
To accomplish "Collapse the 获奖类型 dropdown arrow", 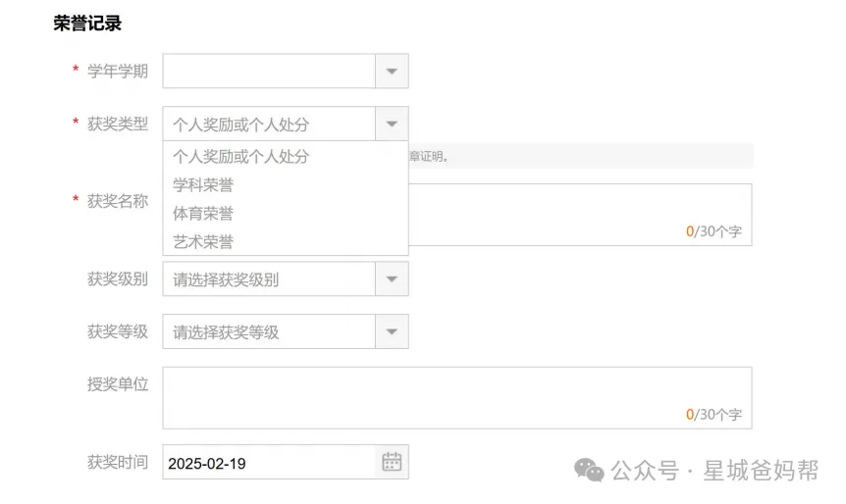I will click(x=392, y=124).
